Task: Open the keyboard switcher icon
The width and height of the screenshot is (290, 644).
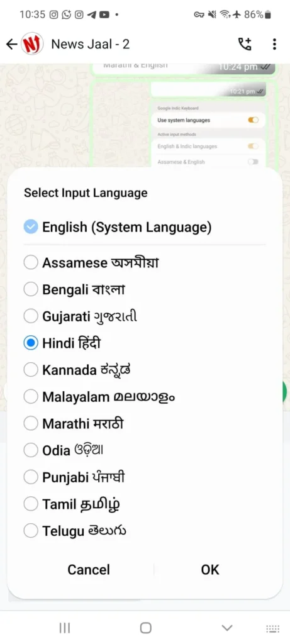Action: 273,628
